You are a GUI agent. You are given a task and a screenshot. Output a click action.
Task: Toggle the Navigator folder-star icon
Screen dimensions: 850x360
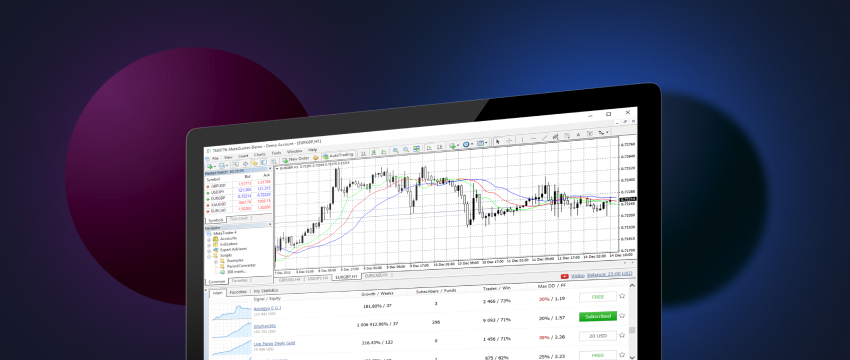coord(254,163)
